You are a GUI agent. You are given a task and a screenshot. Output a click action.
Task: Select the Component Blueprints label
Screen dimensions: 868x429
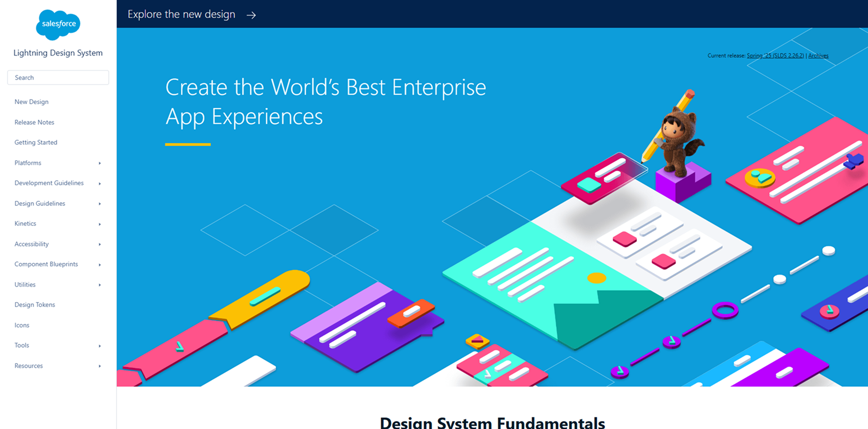(46, 264)
